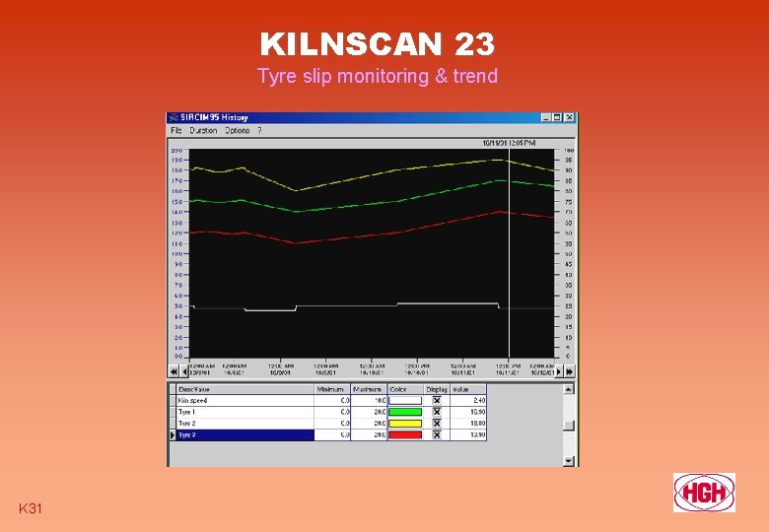Click the red Tyre 3 color swatch
This screenshot has height=532, width=769.
point(405,435)
